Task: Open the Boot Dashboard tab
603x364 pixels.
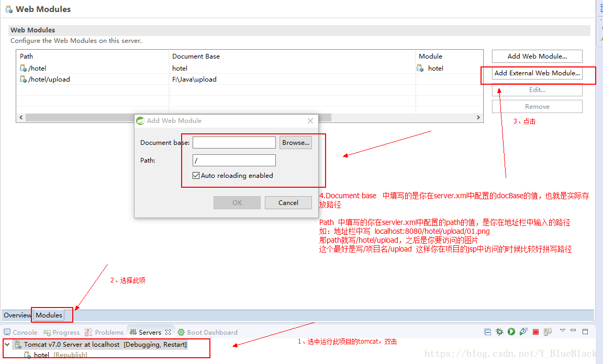Action: coord(208,332)
